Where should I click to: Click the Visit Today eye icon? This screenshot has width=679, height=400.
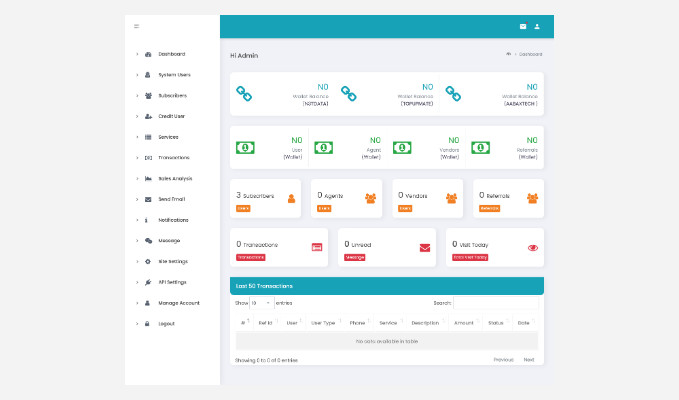coord(533,247)
